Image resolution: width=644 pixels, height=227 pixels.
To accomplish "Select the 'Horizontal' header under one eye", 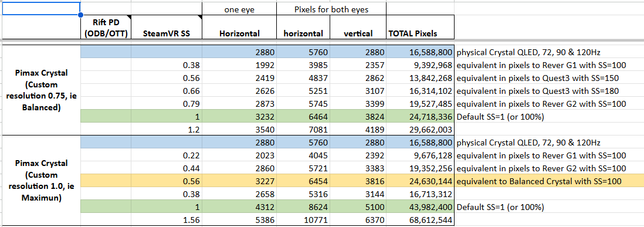I will coord(239,28).
